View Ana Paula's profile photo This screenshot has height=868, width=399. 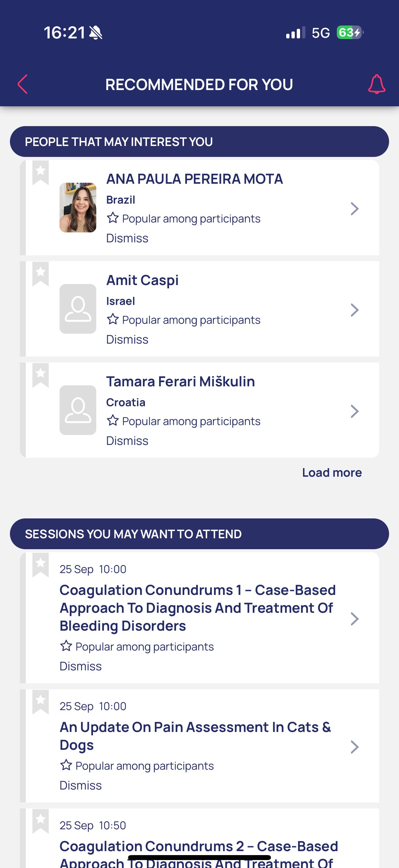pos(78,208)
